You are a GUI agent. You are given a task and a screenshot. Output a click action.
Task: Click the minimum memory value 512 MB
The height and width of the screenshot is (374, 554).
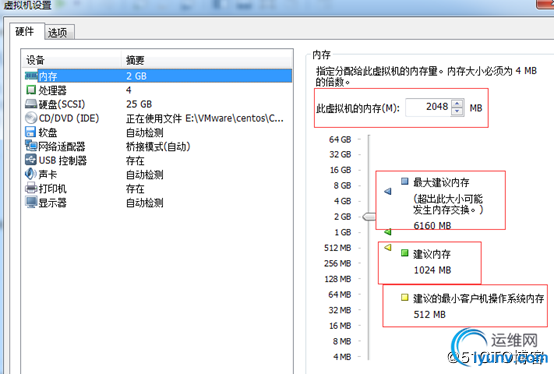[430, 314]
